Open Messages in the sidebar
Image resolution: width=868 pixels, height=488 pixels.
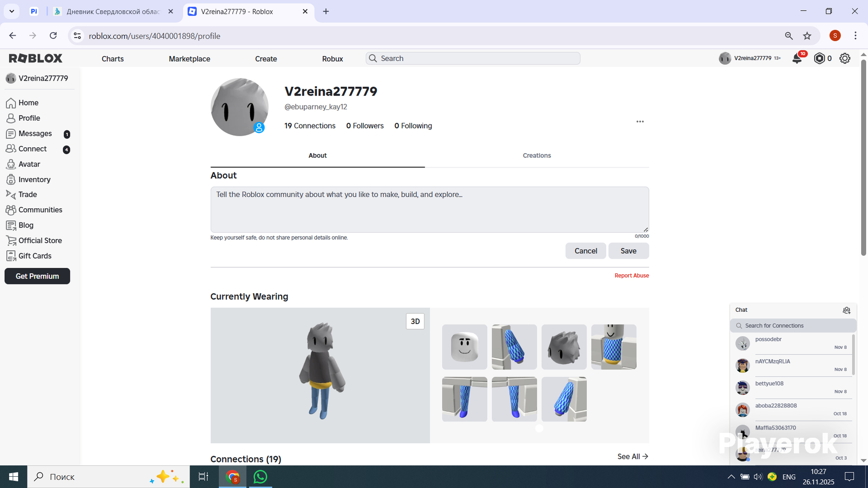[29, 134]
